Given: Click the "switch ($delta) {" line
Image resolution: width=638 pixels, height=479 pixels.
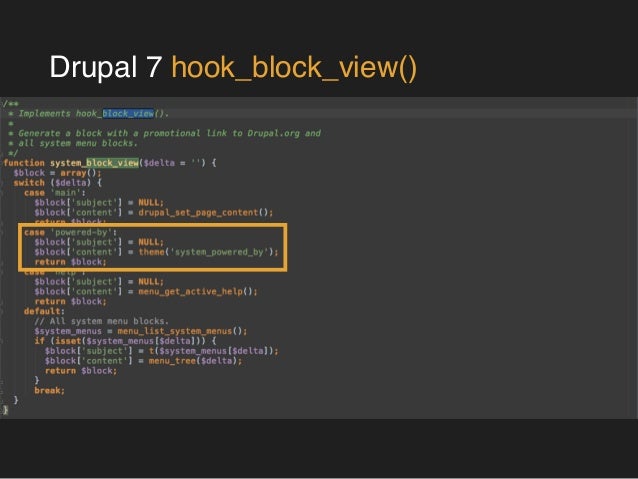Looking at the screenshot, I should pyautogui.click(x=57, y=183).
